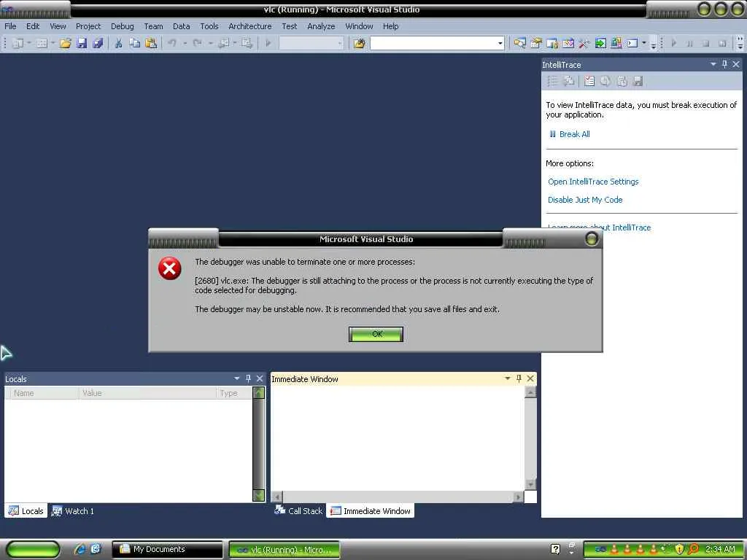The height and width of the screenshot is (560, 747).
Task: Launch Internet Explorer from quick launch
Action: 80,549
